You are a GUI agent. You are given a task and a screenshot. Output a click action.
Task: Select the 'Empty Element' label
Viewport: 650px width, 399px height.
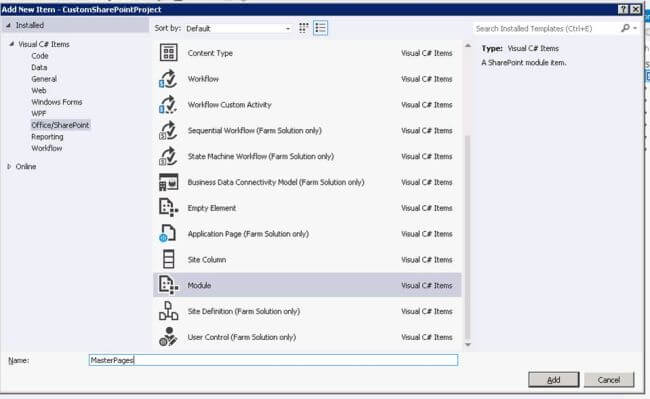point(211,208)
